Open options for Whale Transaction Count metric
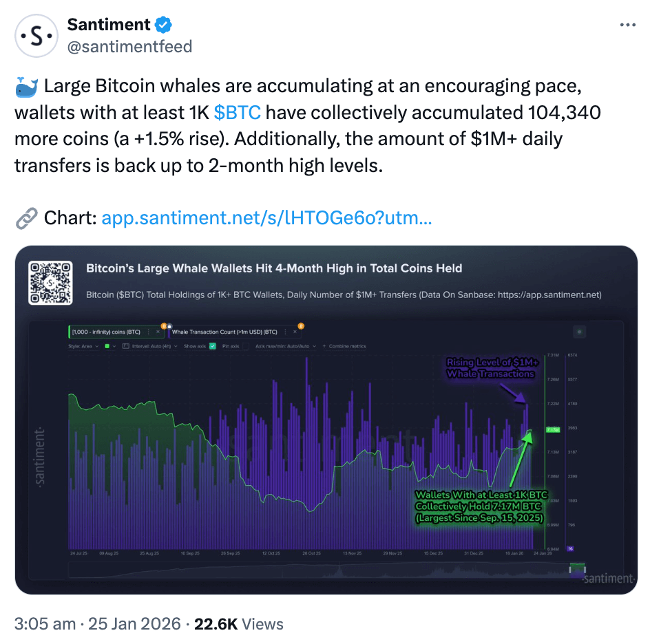Image resolution: width=650 pixels, height=644 pixels. pos(285,332)
